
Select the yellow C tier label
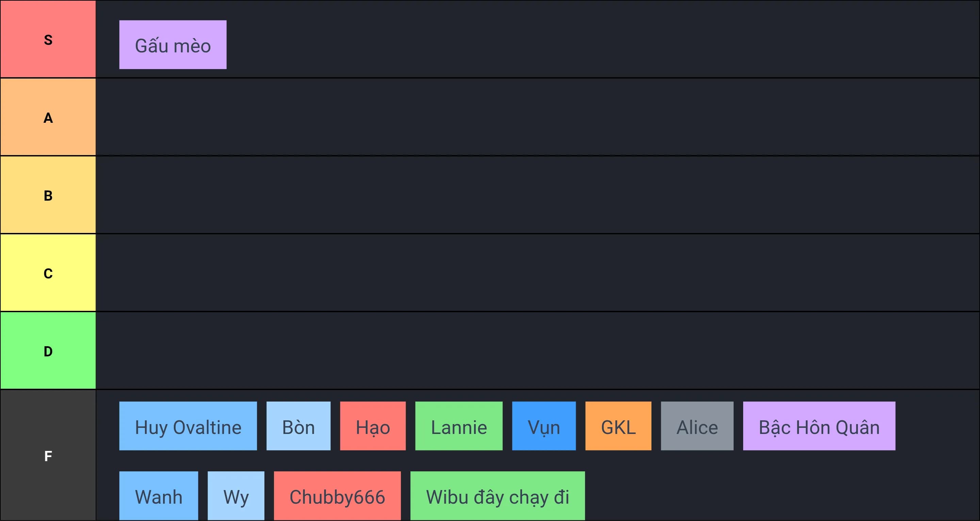tap(48, 273)
